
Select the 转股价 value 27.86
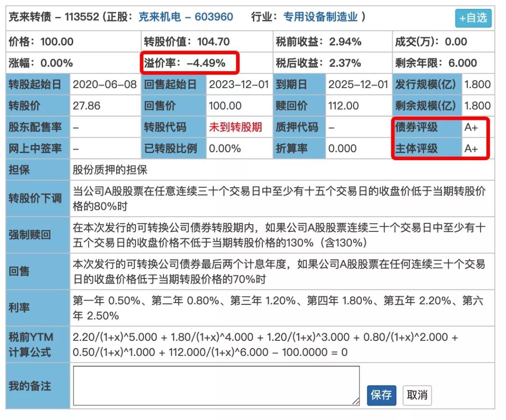pyautogui.click(x=87, y=106)
